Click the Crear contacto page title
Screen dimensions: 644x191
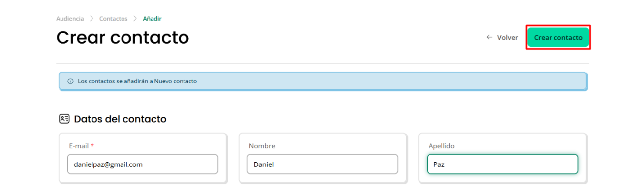click(x=123, y=38)
